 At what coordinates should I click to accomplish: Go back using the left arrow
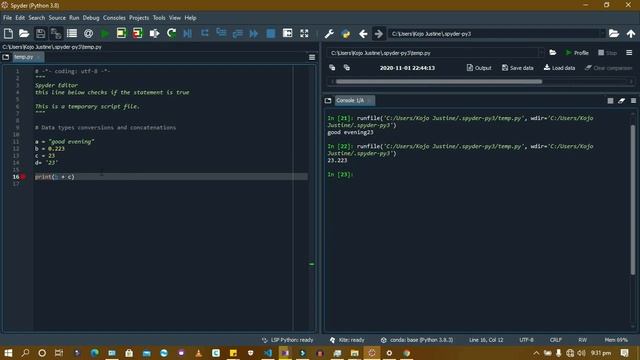(x=363, y=33)
